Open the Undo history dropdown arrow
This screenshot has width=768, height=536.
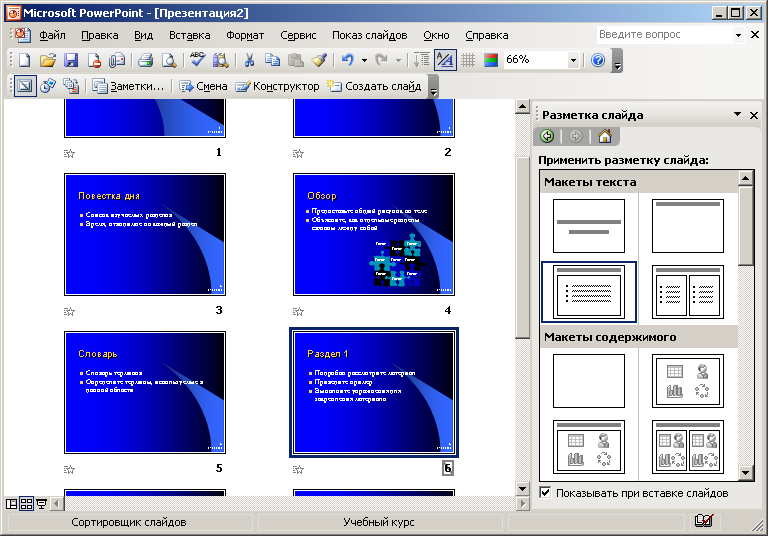coord(364,60)
